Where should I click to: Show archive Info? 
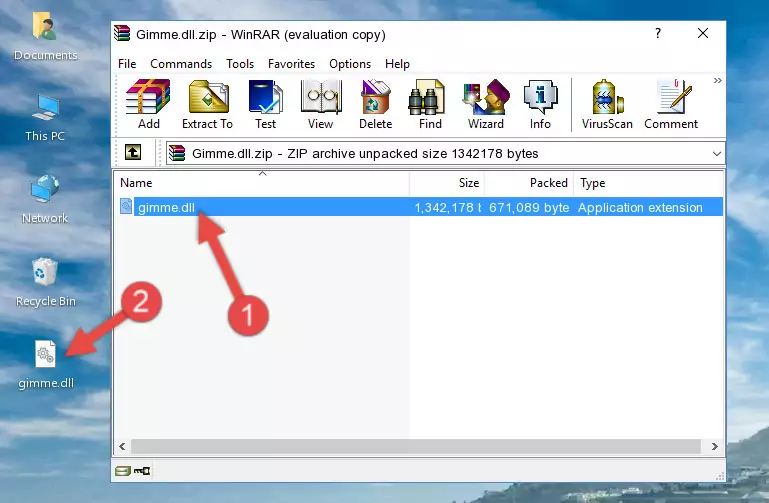tap(540, 104)
